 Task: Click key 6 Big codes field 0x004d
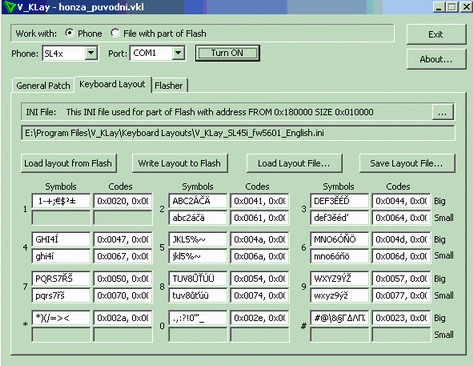401,239
